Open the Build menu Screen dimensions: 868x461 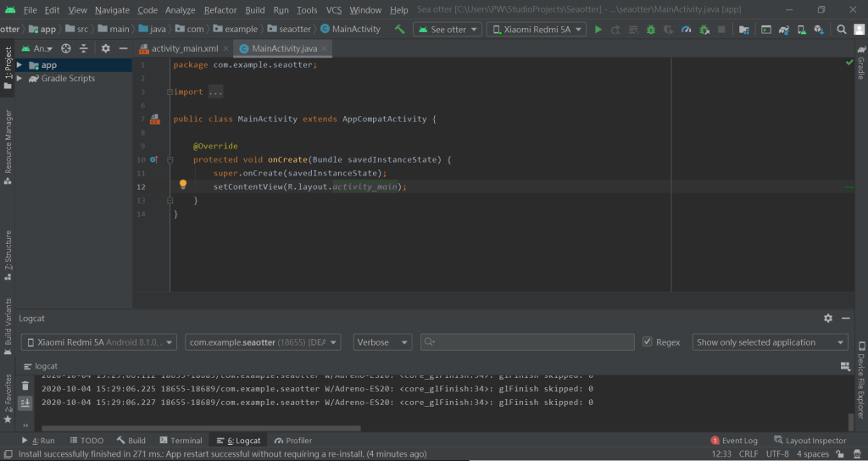tap(254, 10)
